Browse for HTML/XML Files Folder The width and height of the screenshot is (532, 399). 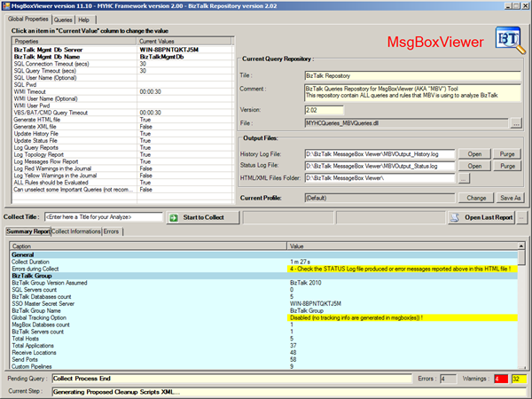[x=463, y=179]
